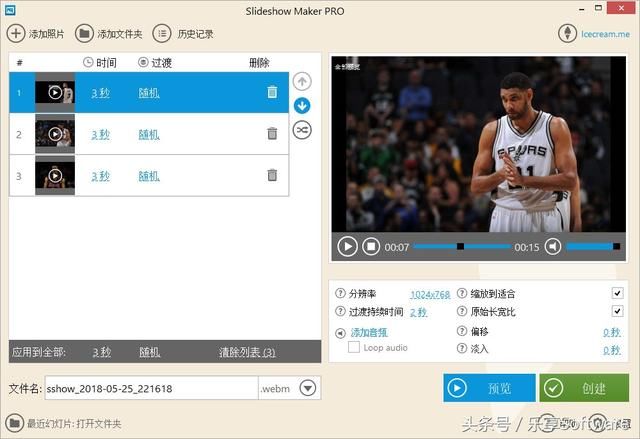This screenshot has height=439, width=640.
Task: Toggle 缩放到适合 checkbox
Action: point(617,294)
